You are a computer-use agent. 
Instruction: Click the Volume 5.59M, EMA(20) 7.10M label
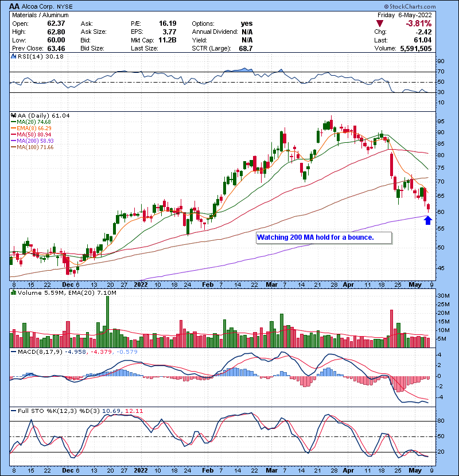coord(67,293)
